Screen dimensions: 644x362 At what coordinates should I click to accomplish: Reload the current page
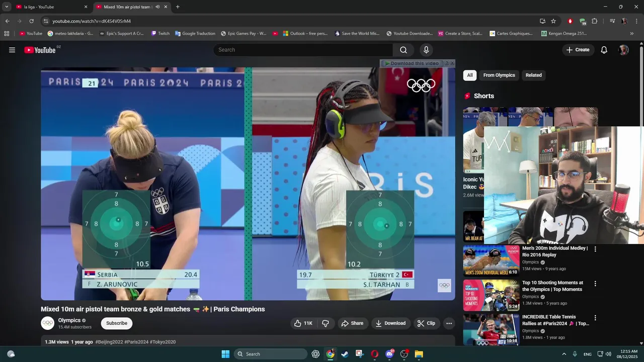31,21
